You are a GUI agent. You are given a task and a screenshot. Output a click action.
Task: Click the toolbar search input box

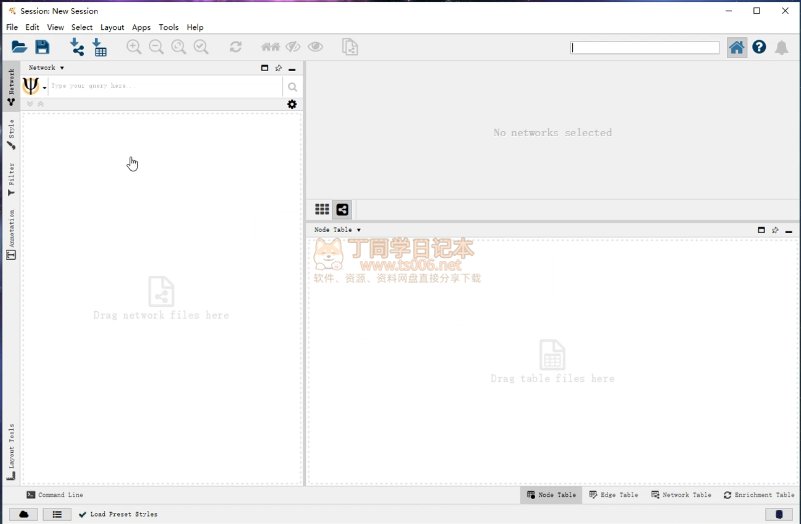tap(645, 48)
